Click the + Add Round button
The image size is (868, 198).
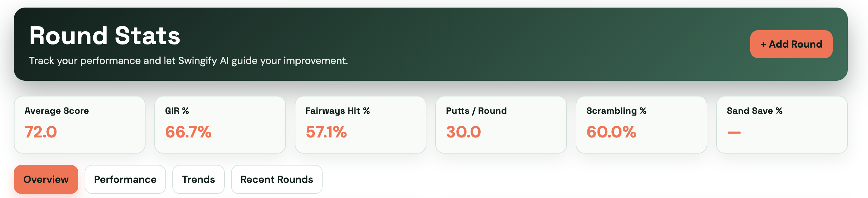tap(791, 44)
